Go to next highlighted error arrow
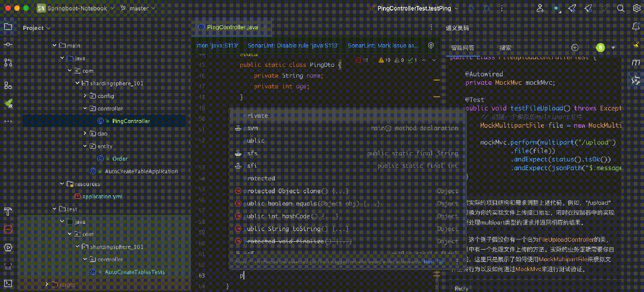 point(434,60)
